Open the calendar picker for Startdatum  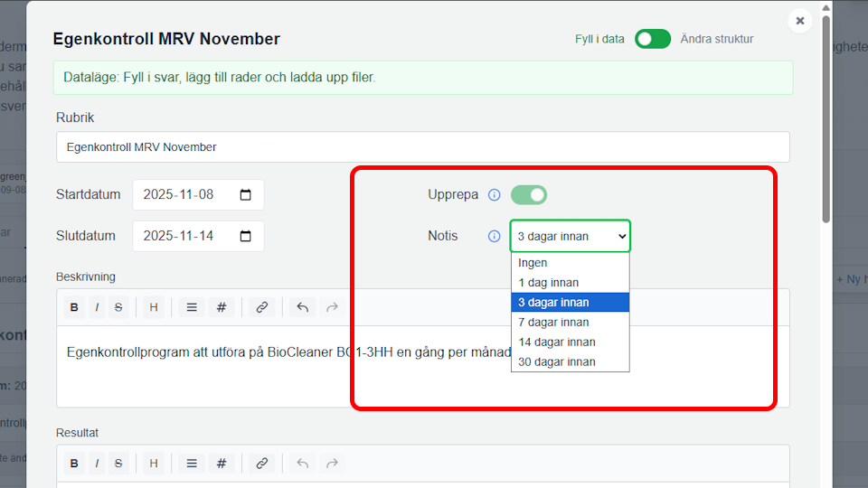(245, 195)
